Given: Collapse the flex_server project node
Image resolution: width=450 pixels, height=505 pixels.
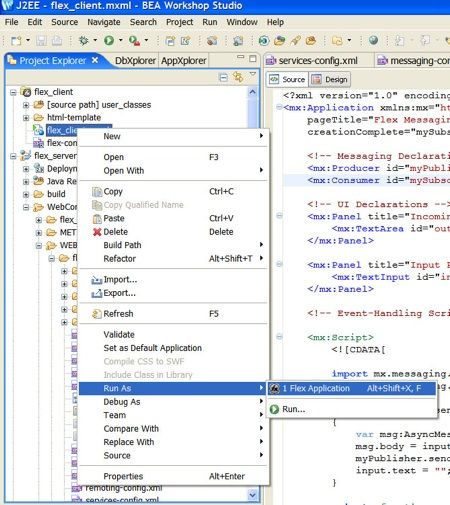Looking at the screenshot, I should pos(13,156).
